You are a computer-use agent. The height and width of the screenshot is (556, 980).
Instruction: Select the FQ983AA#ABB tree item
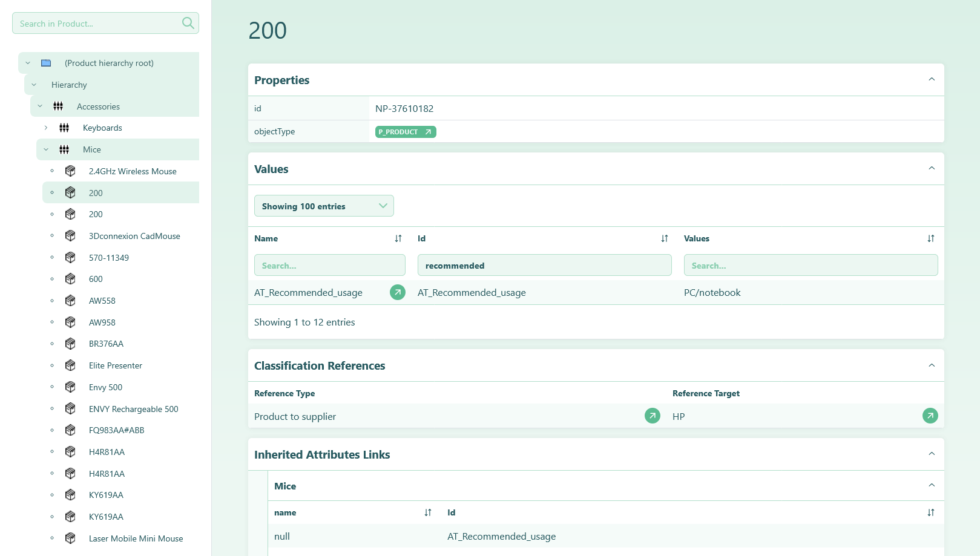click(117, 430)
